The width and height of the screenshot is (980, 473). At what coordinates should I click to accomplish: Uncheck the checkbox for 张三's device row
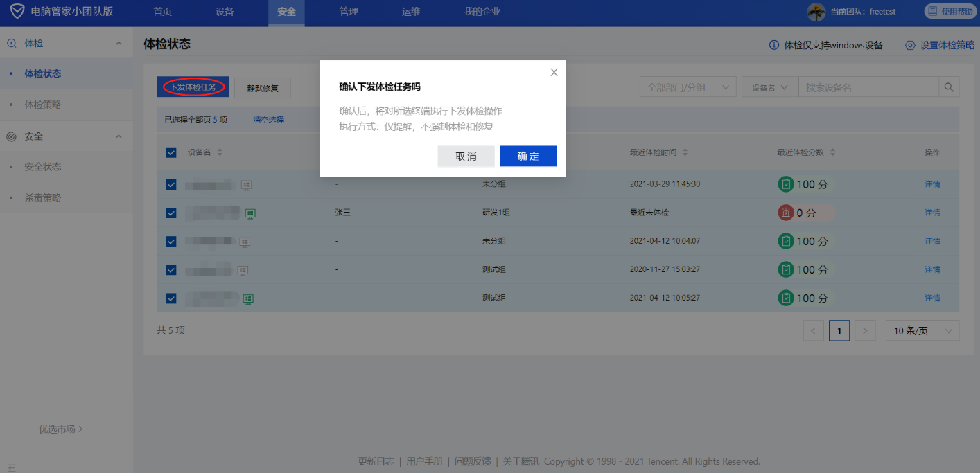[x=171, y=213]
